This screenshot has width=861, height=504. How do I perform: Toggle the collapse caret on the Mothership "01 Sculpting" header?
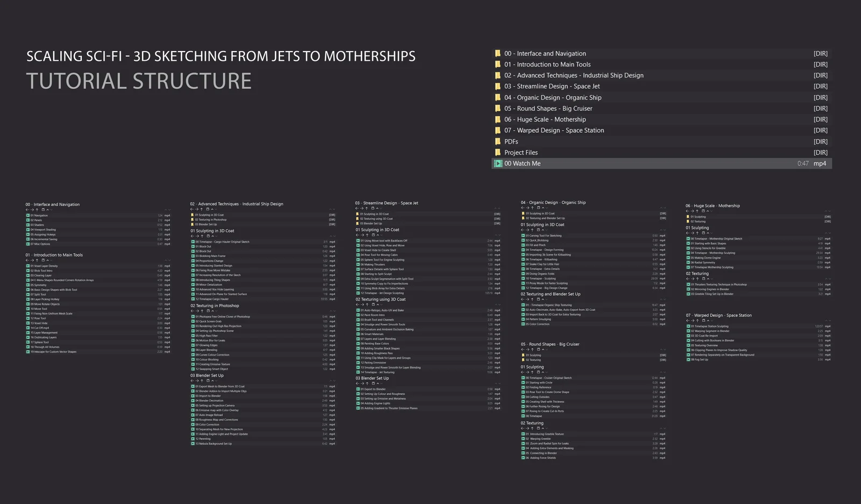click(x=708, y=233)
